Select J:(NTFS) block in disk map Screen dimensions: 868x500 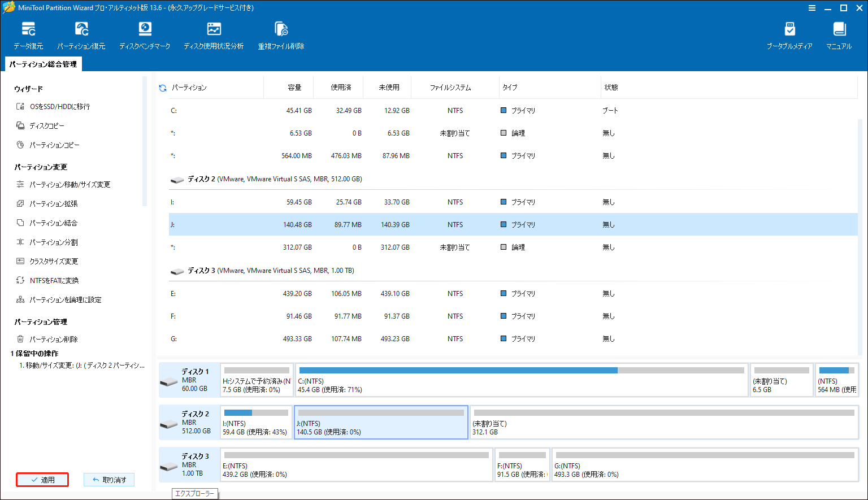pyautogui.click(x=381, y=422)
